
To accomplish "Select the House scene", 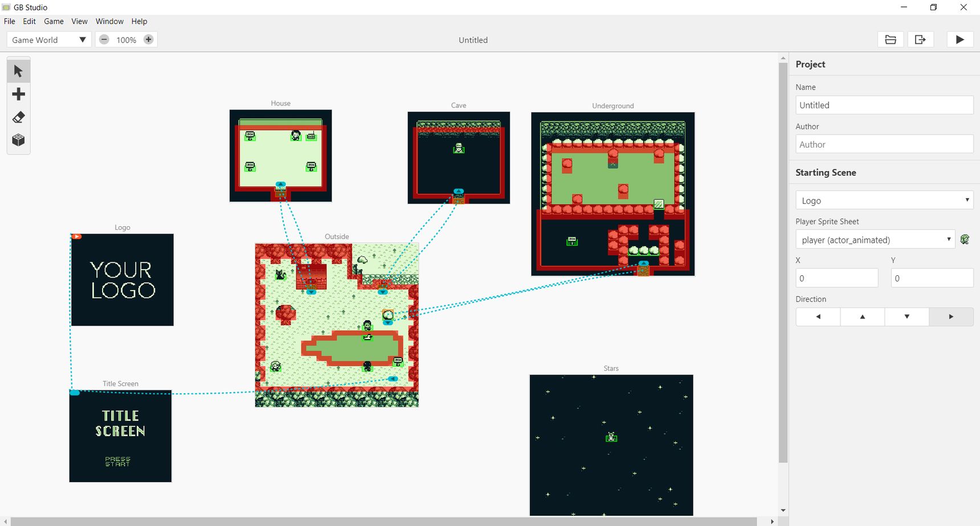I will point(280,156).
